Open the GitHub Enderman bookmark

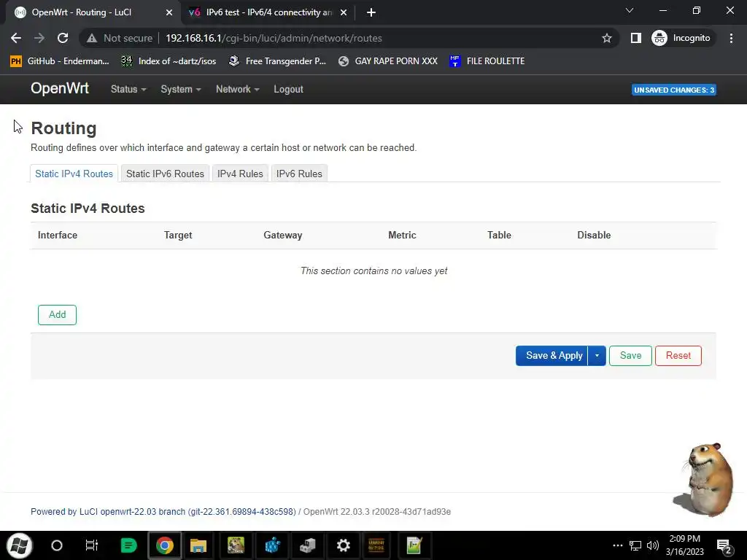tap(60, 61)
